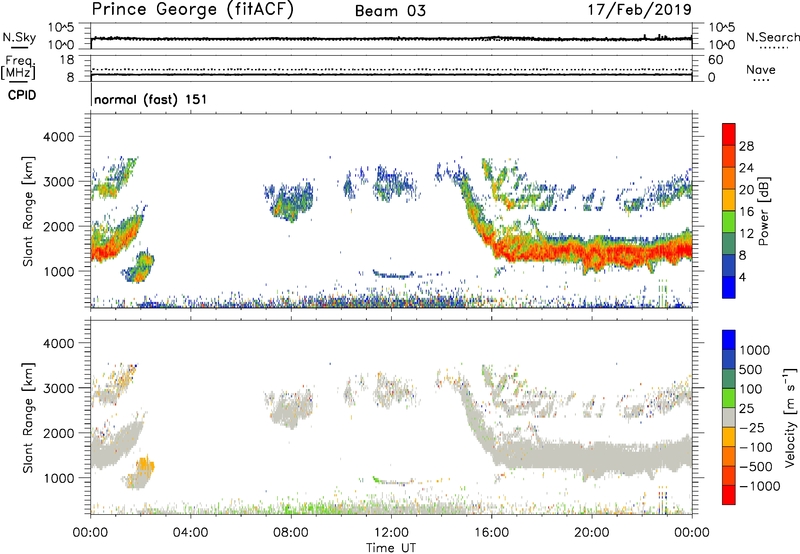Click the yellow 16 dB segment of power colorbar

tap(729, 200)
